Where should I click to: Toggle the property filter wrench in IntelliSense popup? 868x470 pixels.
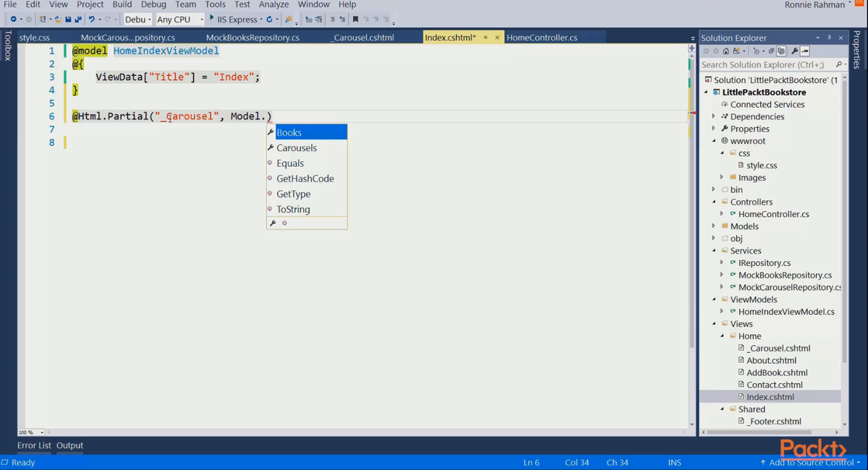tap(273, 223)
